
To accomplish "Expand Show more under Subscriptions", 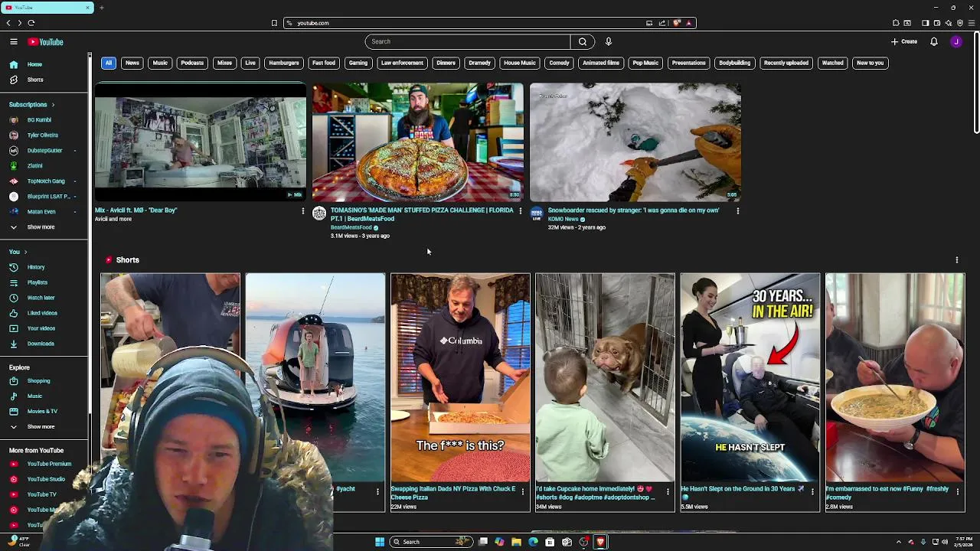I will tap(41, 227).
